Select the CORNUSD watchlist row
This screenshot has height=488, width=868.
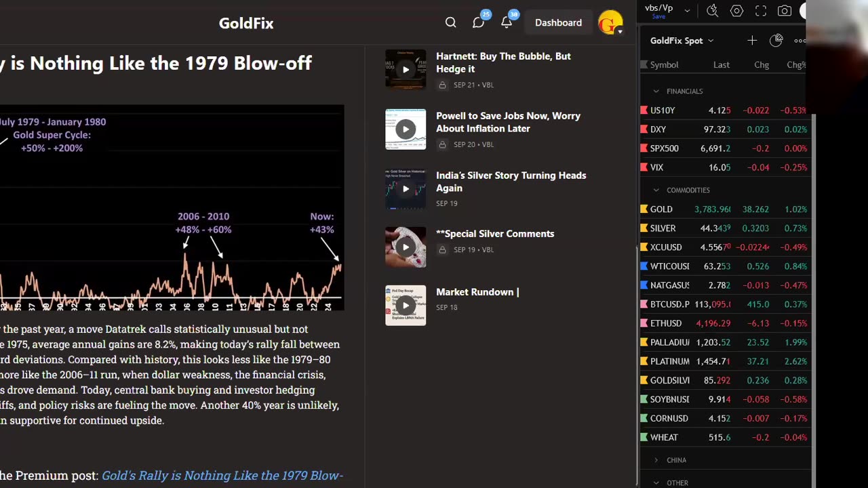(x=724, y=418)
